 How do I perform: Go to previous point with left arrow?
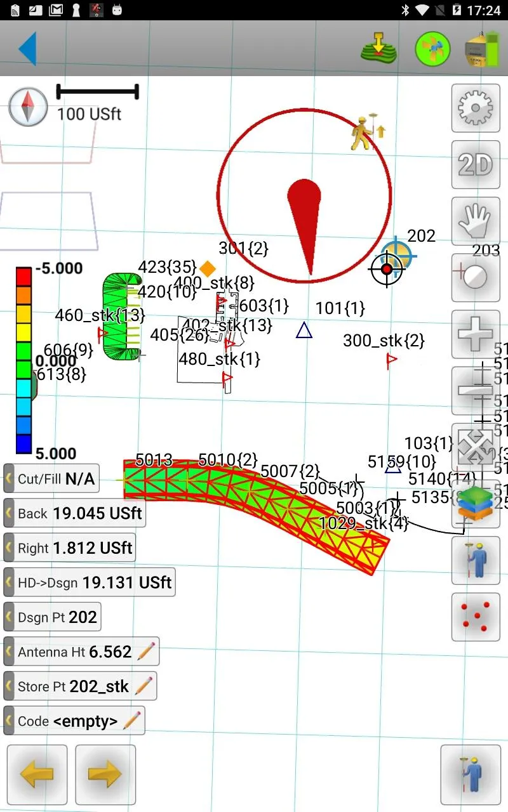[37, 775]
